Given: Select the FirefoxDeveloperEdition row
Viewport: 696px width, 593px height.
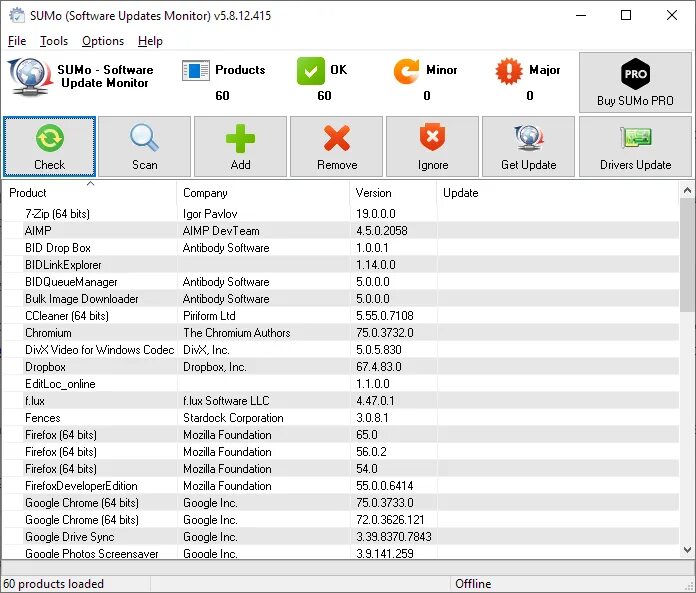Looking at the screenshot, I should point(341,486).
